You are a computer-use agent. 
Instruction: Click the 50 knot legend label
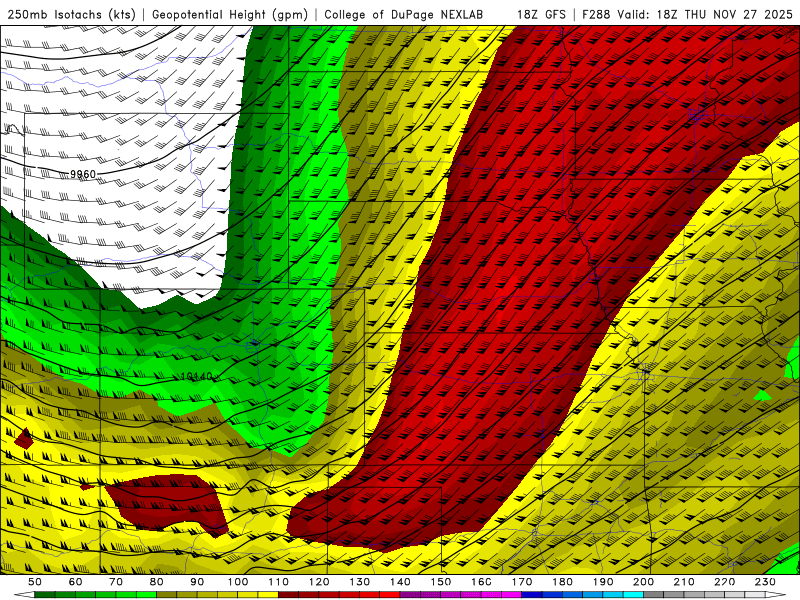pyautogui.click(x=35, y=582)
